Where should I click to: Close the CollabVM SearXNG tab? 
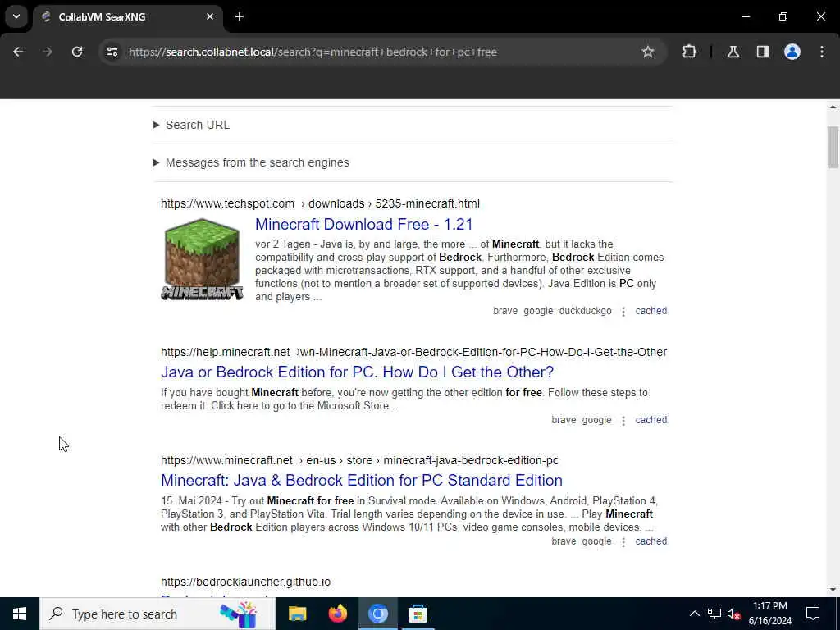pyautogui.click(x=210, y=16)
